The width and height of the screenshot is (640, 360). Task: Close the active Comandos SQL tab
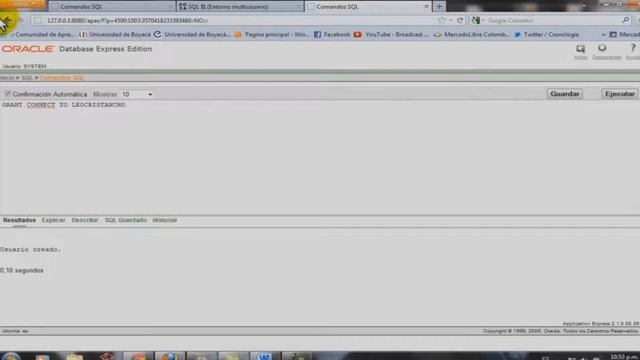pyautogui.click(x=426, y=7)
